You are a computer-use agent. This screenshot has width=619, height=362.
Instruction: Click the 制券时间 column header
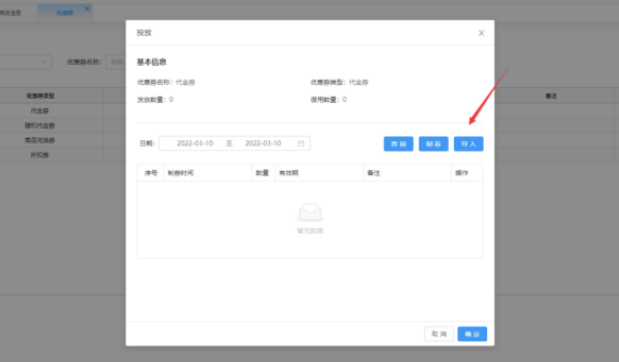(x=208, y=173)
